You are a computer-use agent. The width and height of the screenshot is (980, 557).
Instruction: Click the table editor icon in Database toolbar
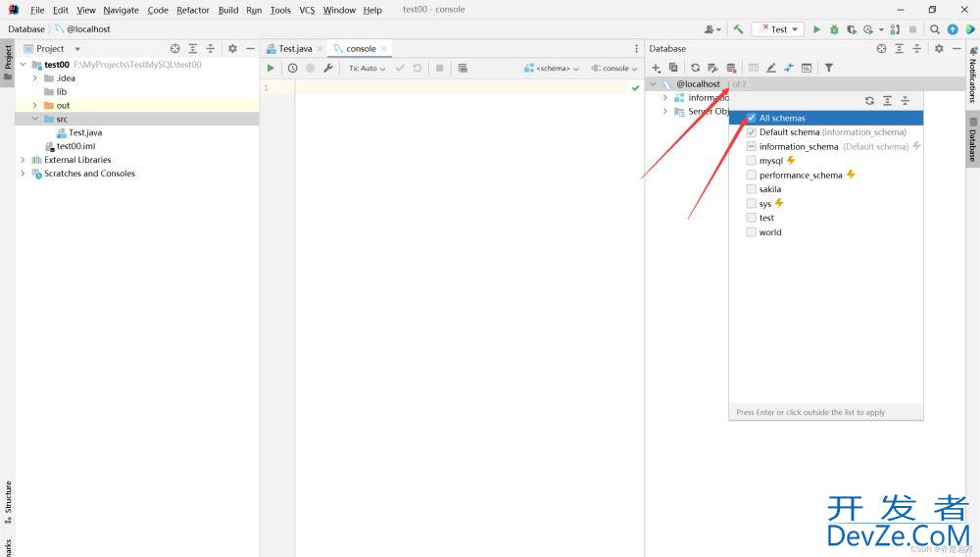click(x=753, y=68)
